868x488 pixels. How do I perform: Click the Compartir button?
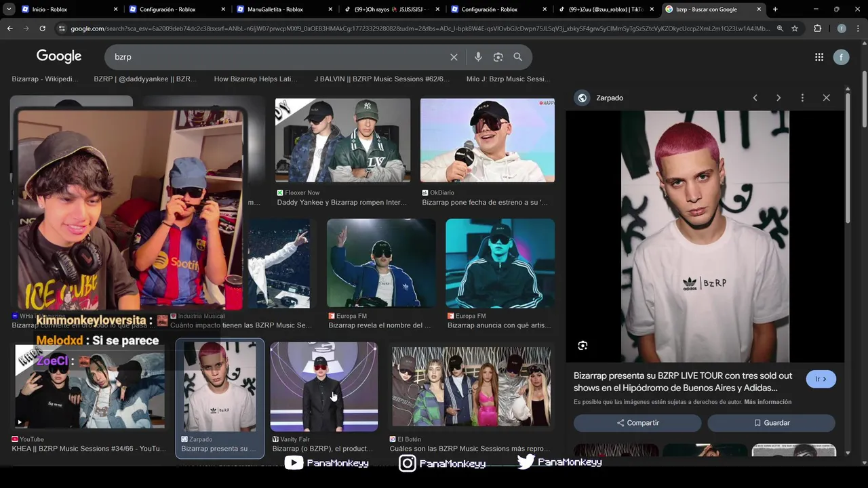(x=637, y=423)
